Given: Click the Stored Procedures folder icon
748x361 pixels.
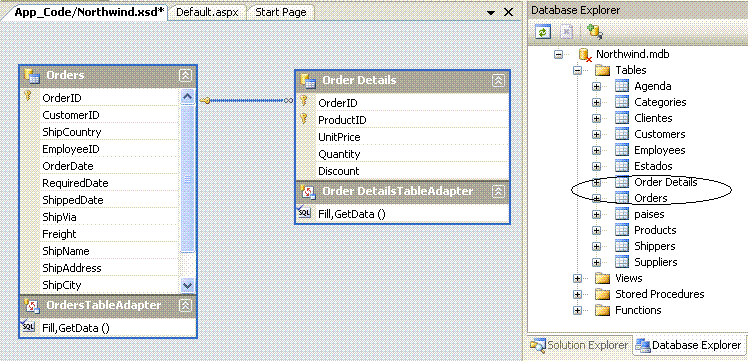Looking at the screenshot, I should pyautogui.click(x=604, y=294).
